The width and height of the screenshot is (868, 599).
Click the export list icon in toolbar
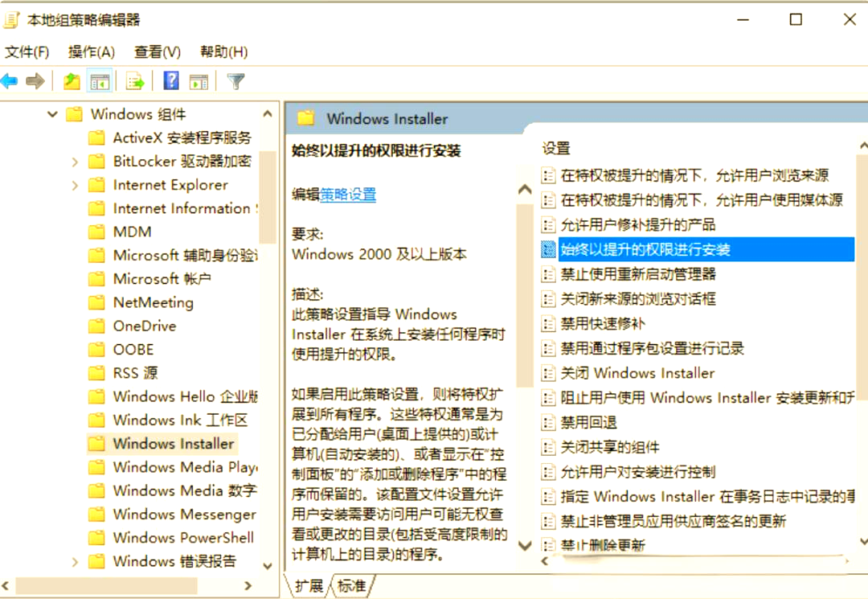[x=134, y=80]
